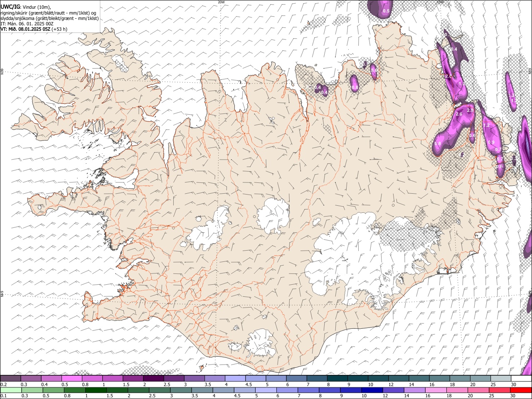Viewport: 532px width, 399px height.
Task: Pick the bright red swatch after 30 in lower legend
Action: [520, 390]
